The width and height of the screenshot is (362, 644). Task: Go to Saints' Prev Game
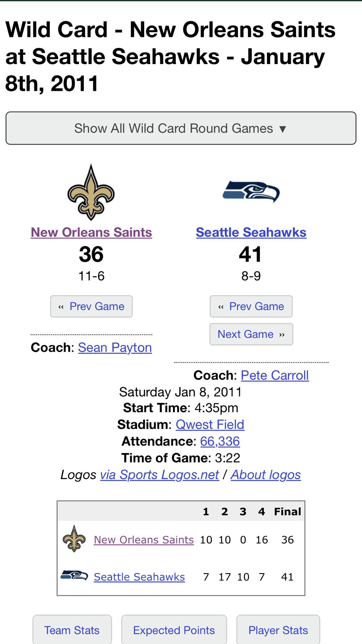91,306
